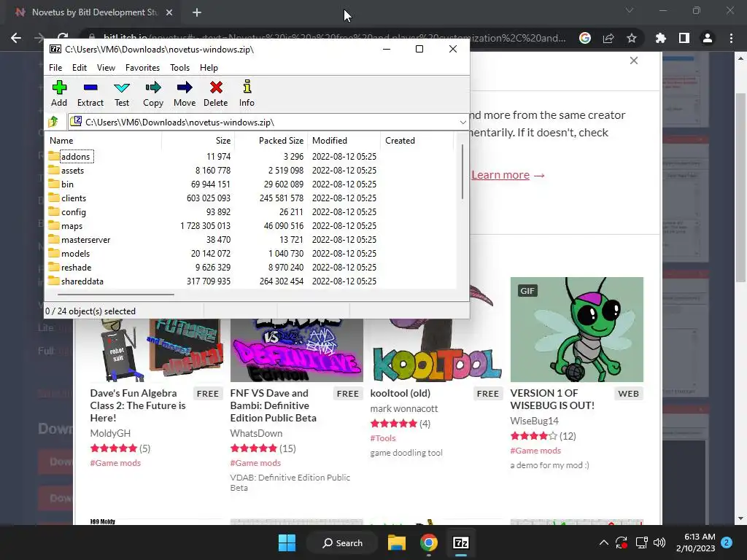This screenshot has height=560, width=747.
Task: Click the Add toolbar icon in 7-Zip
Action: 59,93
